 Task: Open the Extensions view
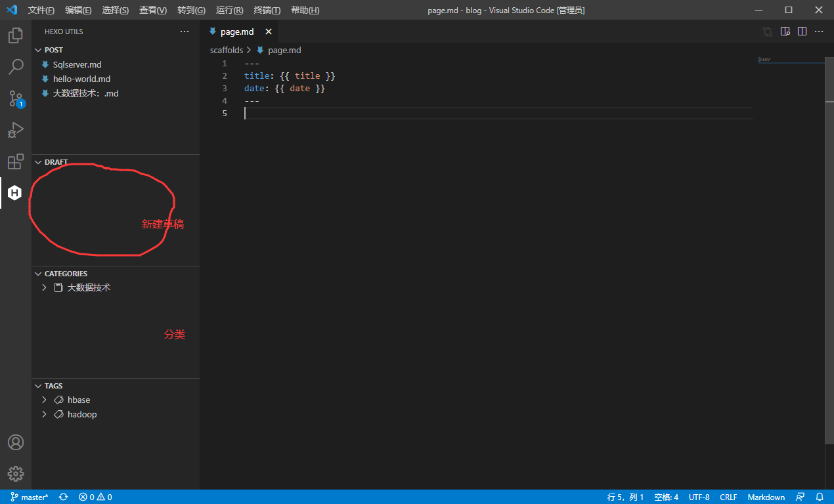tap(16, 161)
